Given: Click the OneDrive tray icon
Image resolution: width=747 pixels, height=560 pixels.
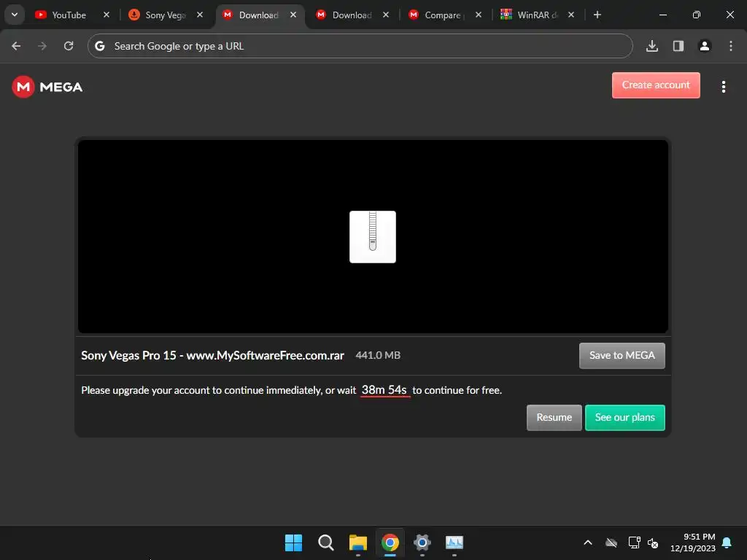Looking at the screenshot, I should point(611,542).
